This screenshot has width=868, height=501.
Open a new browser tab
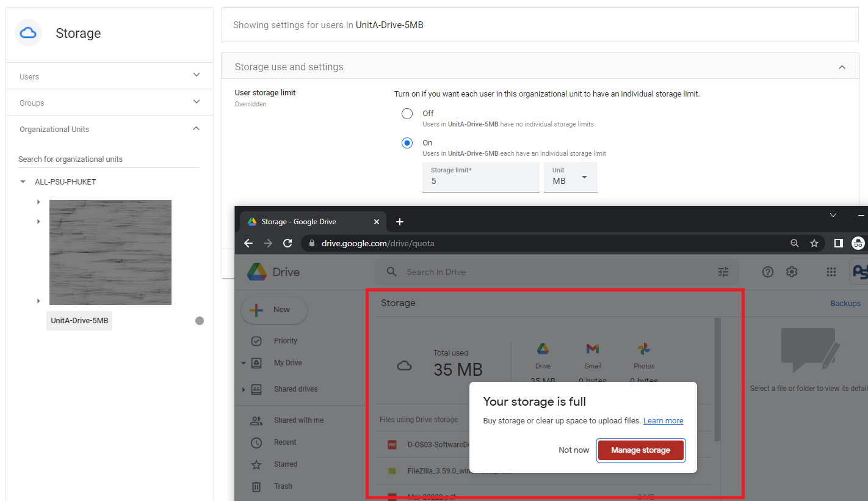tap(400, 222)
